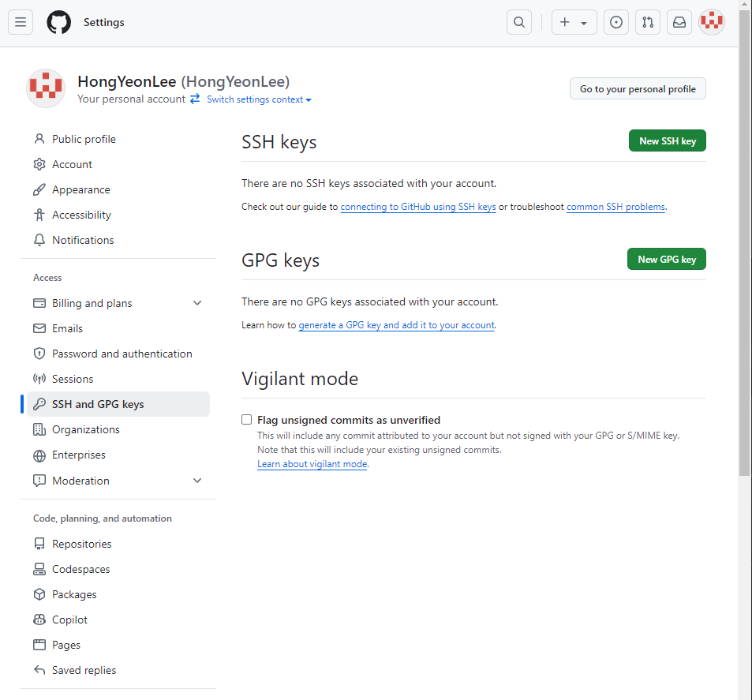Click the package box icon

pyautogui.click(x=39, y=594)
